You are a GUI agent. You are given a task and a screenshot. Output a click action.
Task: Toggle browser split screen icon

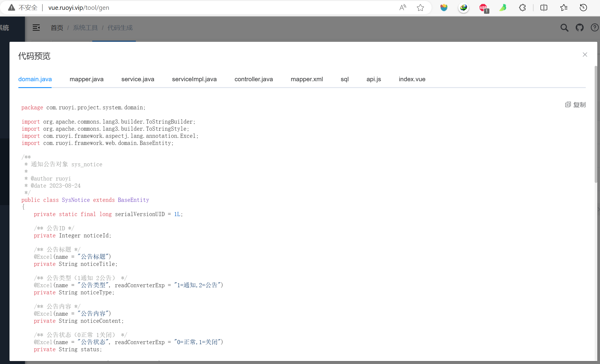(544, 8)
